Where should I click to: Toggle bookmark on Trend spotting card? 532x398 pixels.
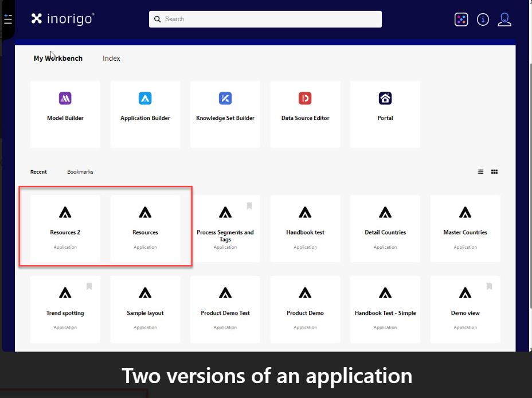click(89, 287)
